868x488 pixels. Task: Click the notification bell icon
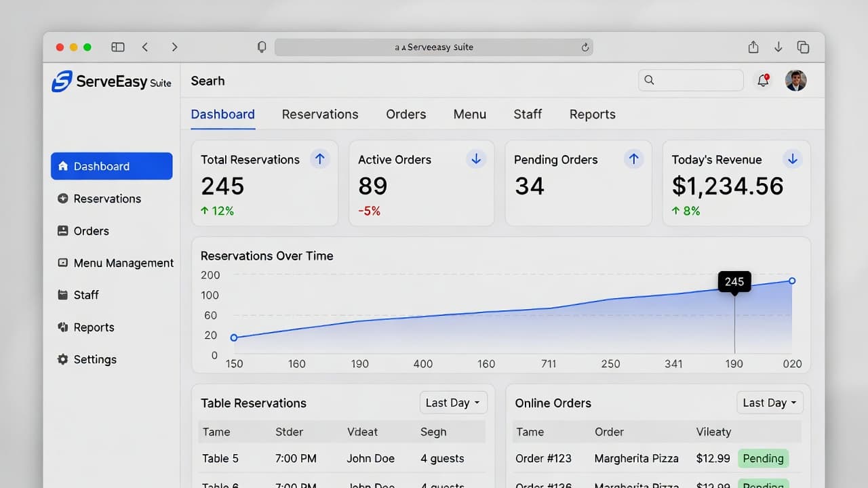[x=764, y=81]
